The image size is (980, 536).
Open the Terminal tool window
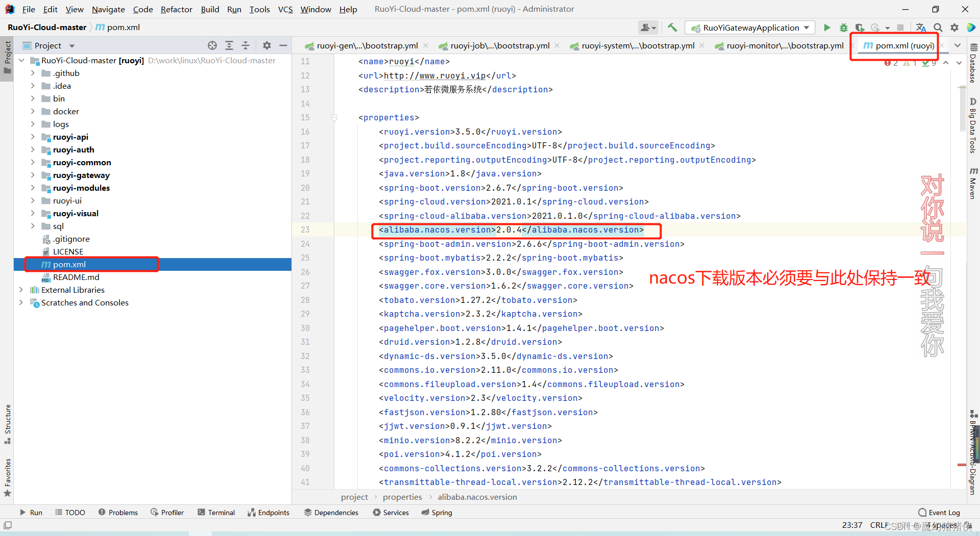point(216,513)
